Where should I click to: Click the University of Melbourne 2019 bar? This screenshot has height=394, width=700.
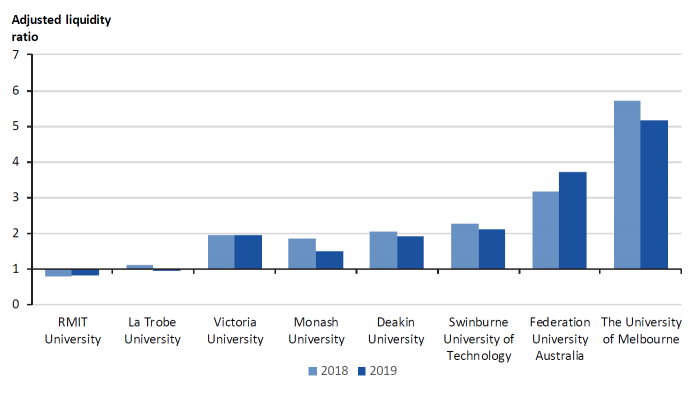coord(654,195)
